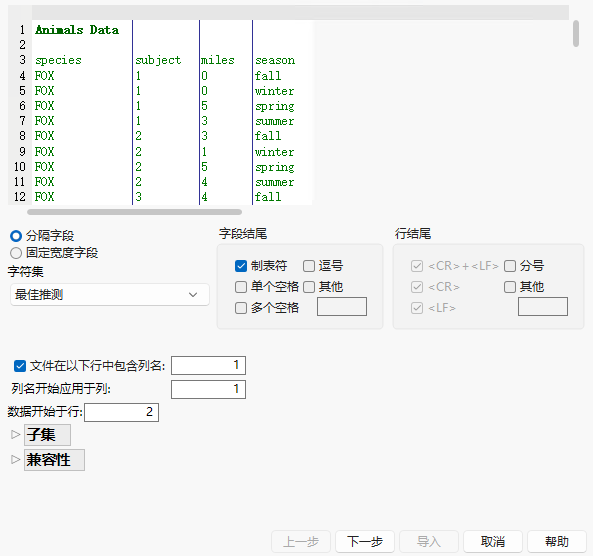Image resolution: width=593 pixels, height=556 pixels.
Task: Click 'fall' in preview row 8
Action: click(x=268, y=136)
